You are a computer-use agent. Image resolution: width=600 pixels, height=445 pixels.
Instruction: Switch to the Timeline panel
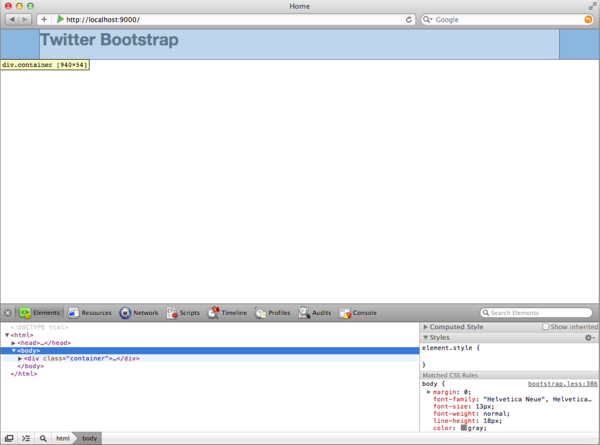[x=227, y=313]
